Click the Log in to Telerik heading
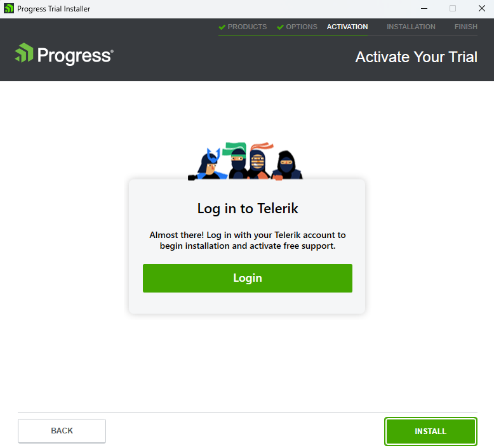The height and width of the screenshot is (448, 494). pyautogui.click(x=248, y=208)
